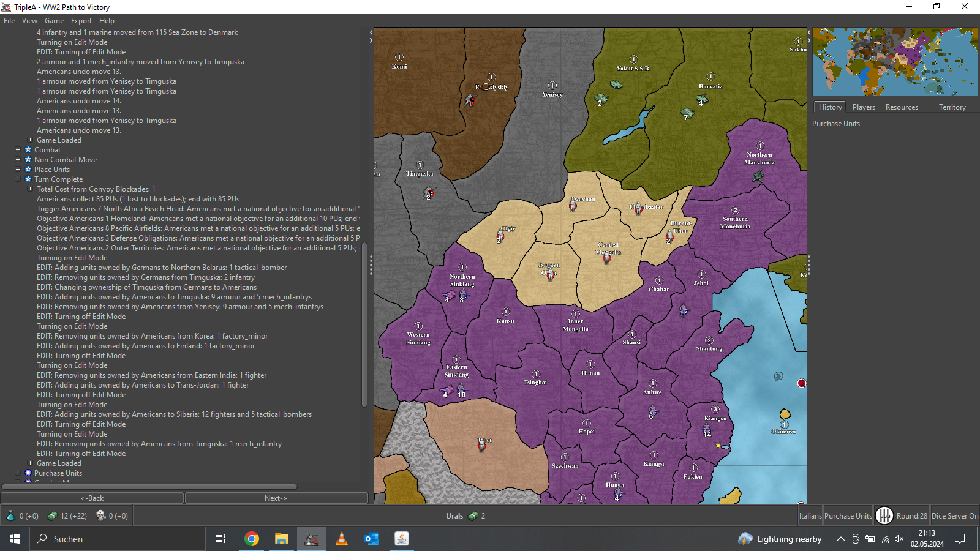Expand the Non Combat Move node
The height and width of the screenshot is (551, 980).
[x=18, y=160]
